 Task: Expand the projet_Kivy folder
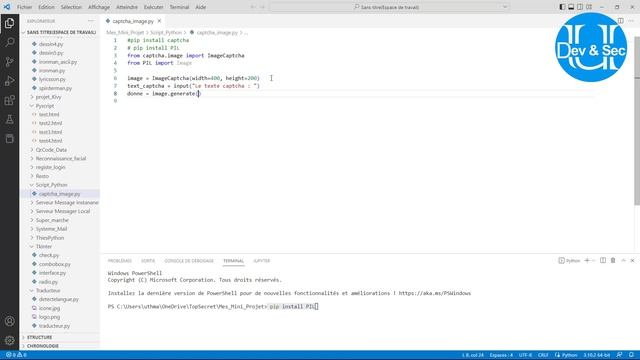[48, 97]
